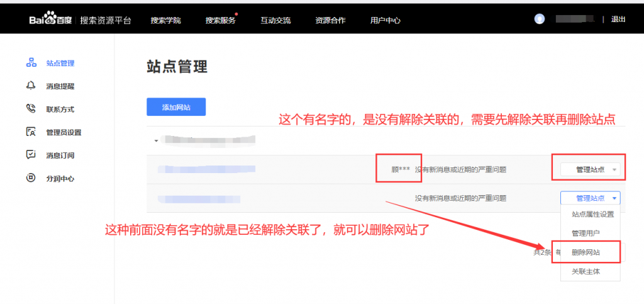Image resolution: width=644 pixels, height=304 pixels.
Task: Choose 关联主体 from dropdown menu
Action: coord(586,271)
